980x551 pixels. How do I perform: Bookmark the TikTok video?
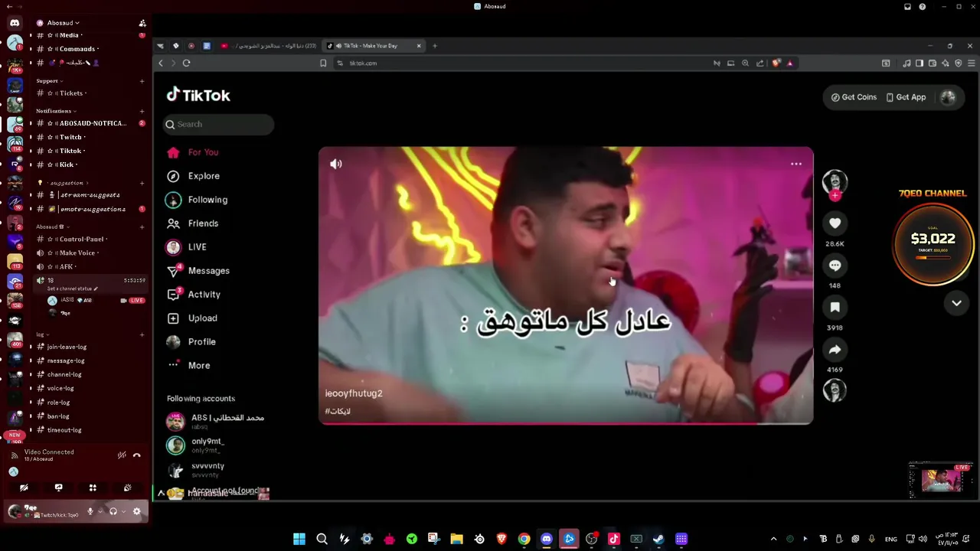coord(835,307)
